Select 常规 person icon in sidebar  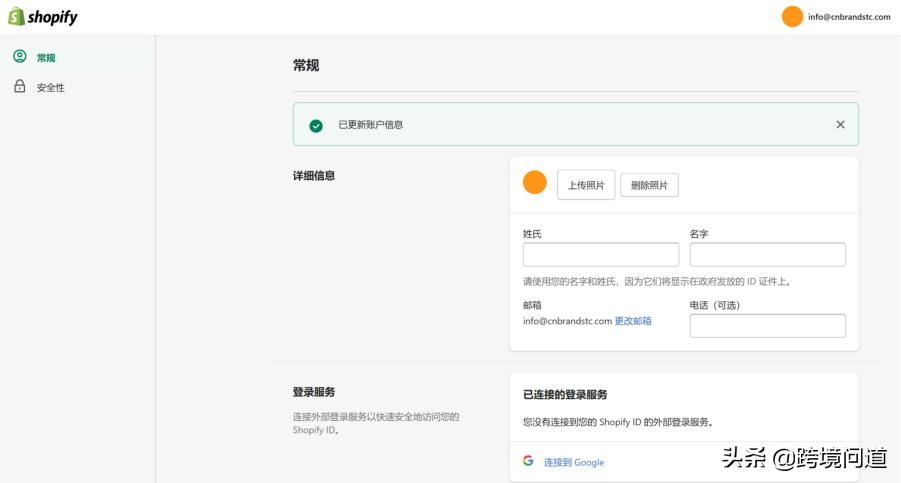pyautogui.click(x=20, y=56)
